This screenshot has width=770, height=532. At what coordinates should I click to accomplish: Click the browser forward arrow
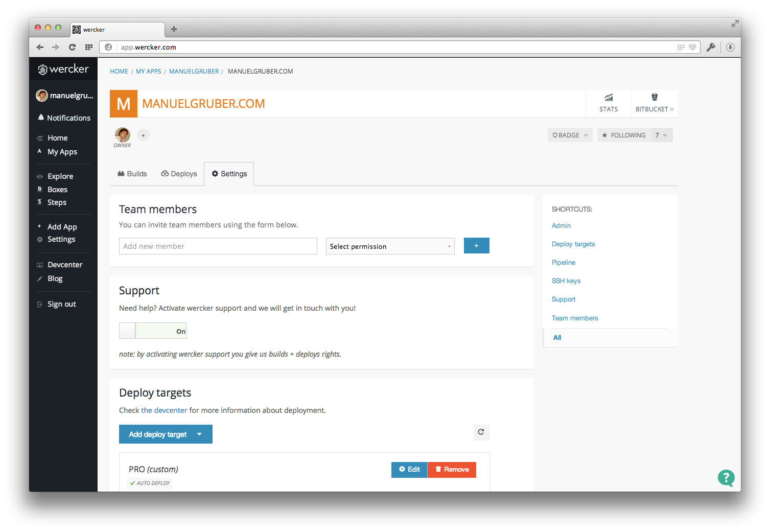(56, 47)
